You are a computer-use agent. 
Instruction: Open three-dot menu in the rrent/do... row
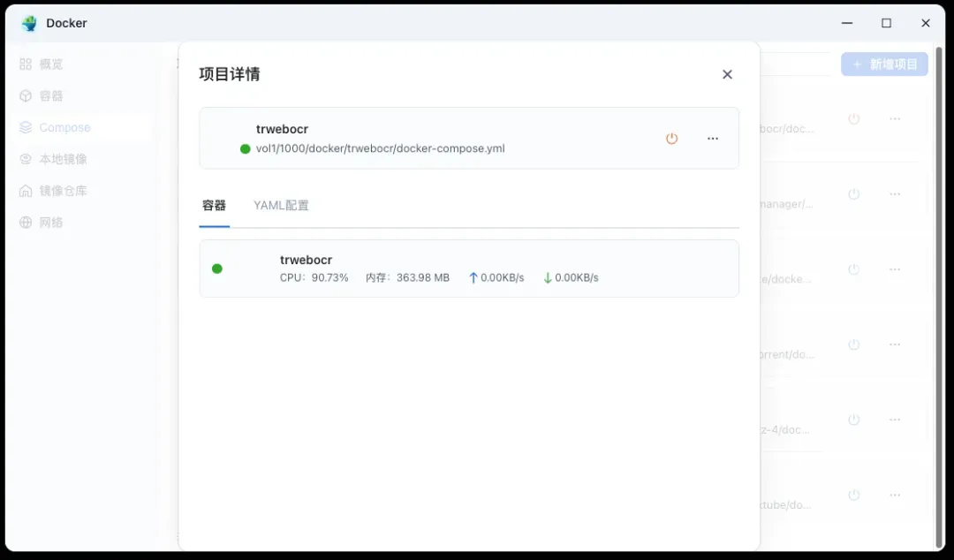pyautogui.click(x=895, y=344)
